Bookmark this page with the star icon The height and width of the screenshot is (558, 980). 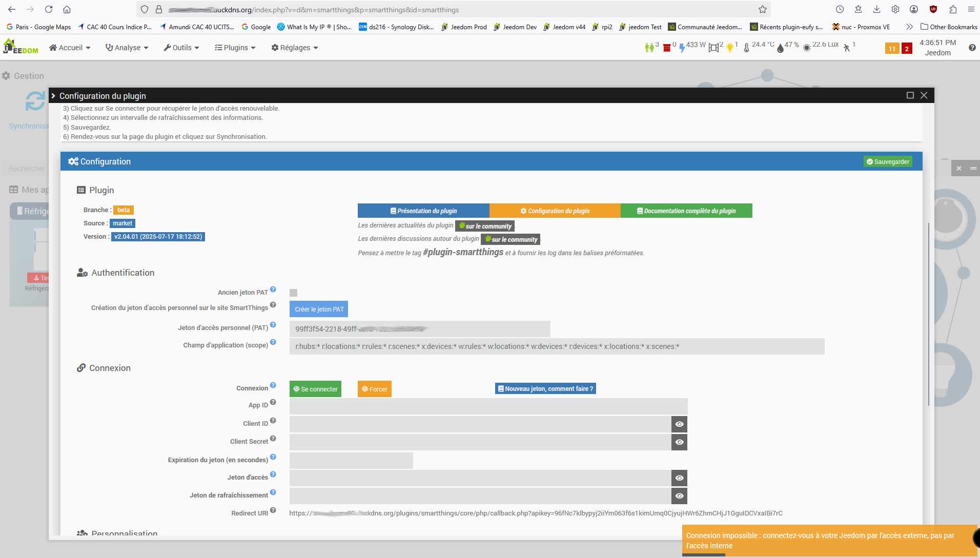click(x=763, y=9)
